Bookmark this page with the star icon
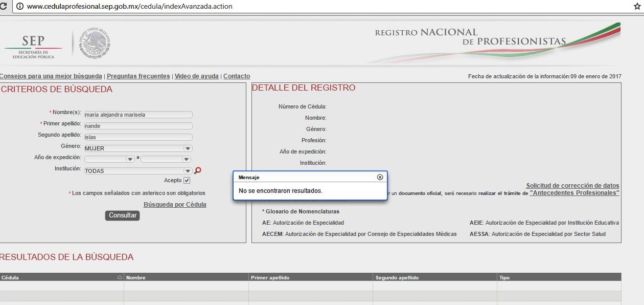644x305 pixels. tap(637, 7)
